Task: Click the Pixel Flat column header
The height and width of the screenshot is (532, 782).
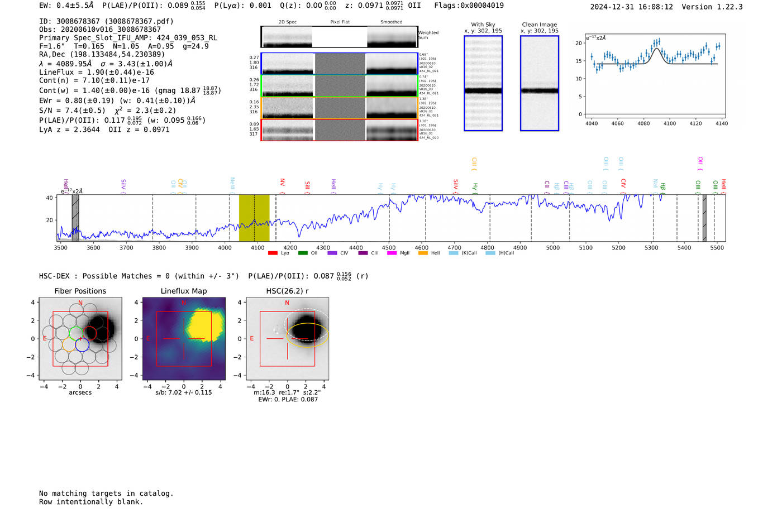Action: coord(340,22)
